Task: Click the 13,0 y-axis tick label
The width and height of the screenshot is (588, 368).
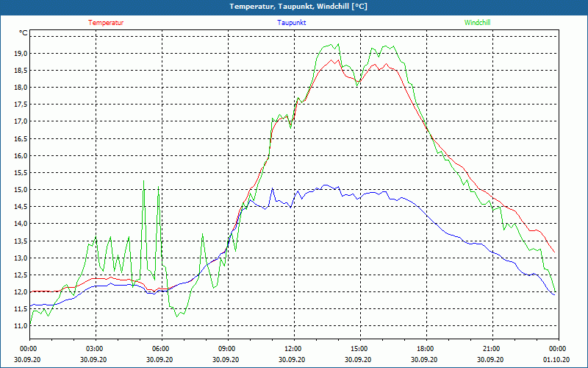Action: coord(19,258)
